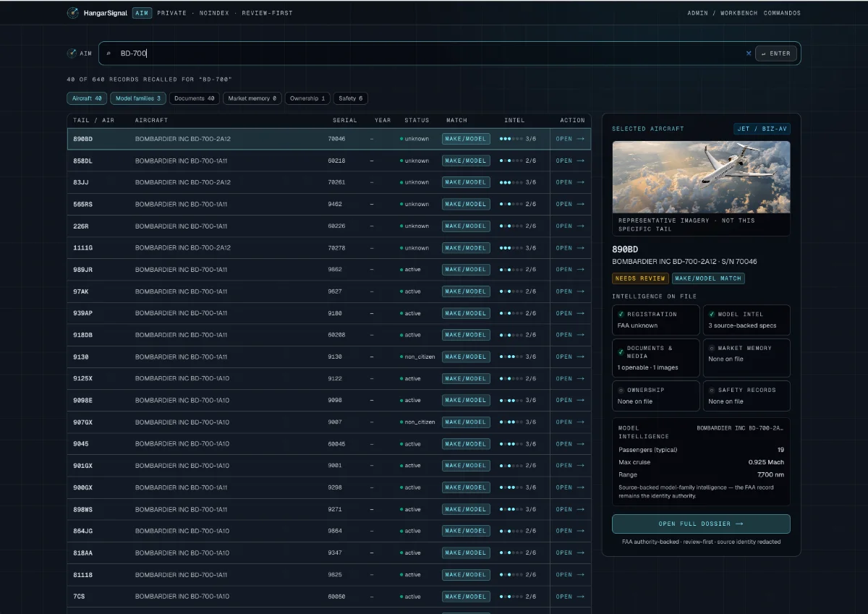Screen dimensions: 868x614
Task: Select the Model families 3 filter tab
Action: click(138, 98)
